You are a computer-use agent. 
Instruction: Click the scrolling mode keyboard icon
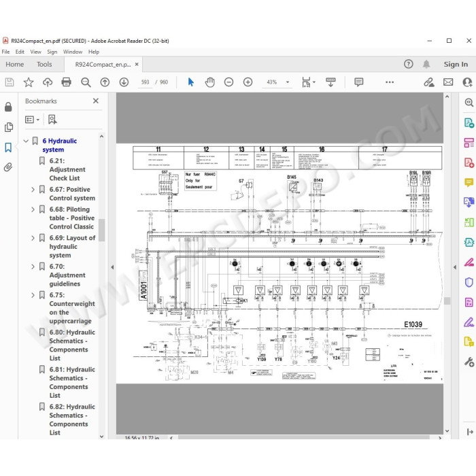pyautogui.click(x=330, y=82)
